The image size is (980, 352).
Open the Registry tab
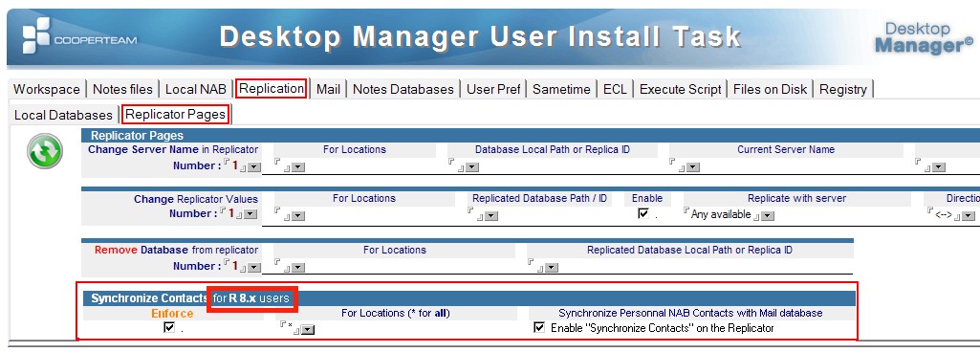point(842,89)
